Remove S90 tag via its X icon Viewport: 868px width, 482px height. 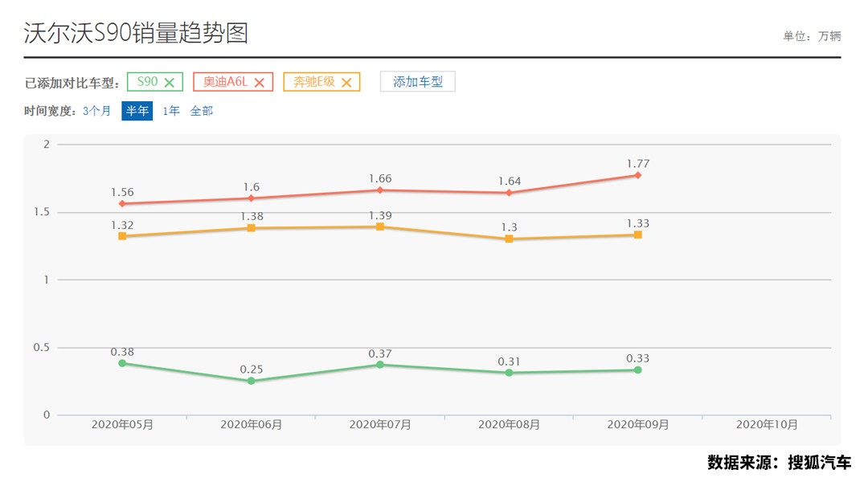tap(170, 82)
